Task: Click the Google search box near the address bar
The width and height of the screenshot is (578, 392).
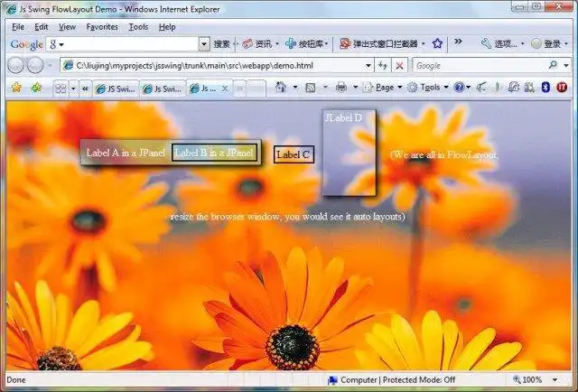Action: [x=480, y=66]
